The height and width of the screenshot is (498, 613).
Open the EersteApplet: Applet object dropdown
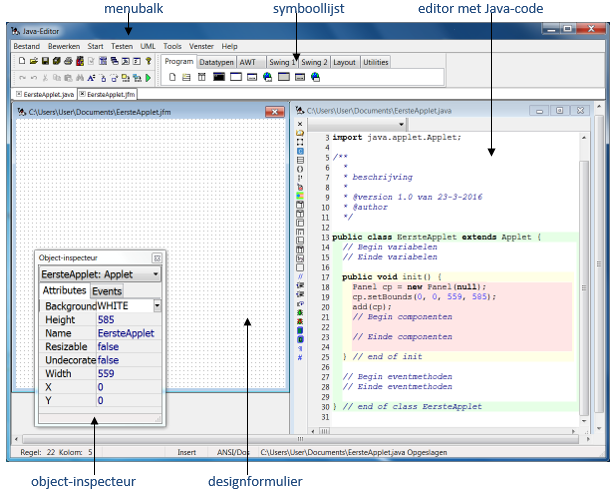click(x=155, y=273)
